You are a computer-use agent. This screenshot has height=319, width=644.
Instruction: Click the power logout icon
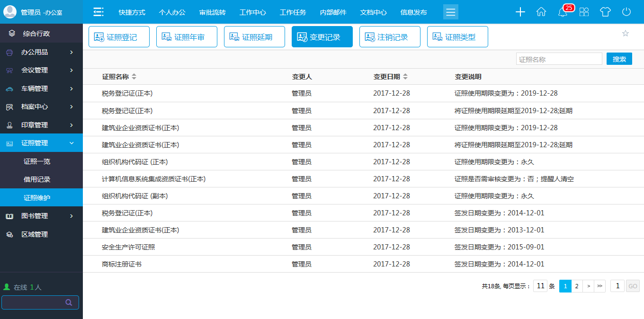click(x=626, y=12)
